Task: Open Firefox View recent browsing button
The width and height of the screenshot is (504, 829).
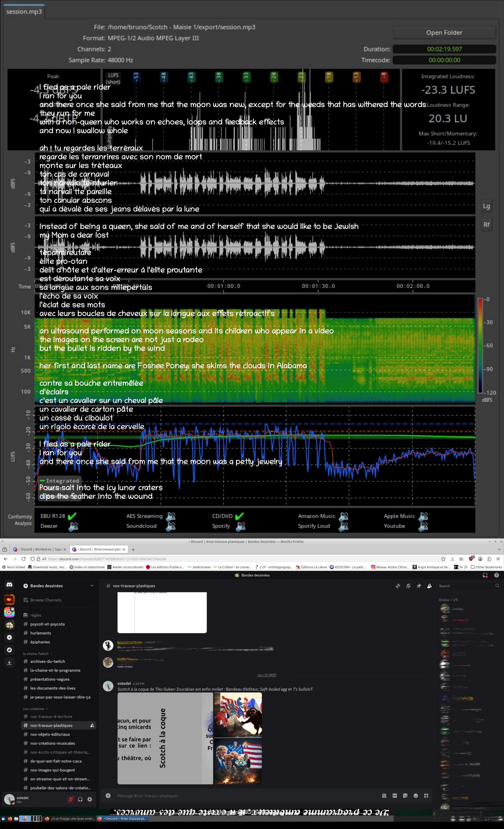Action: (5, 549)
